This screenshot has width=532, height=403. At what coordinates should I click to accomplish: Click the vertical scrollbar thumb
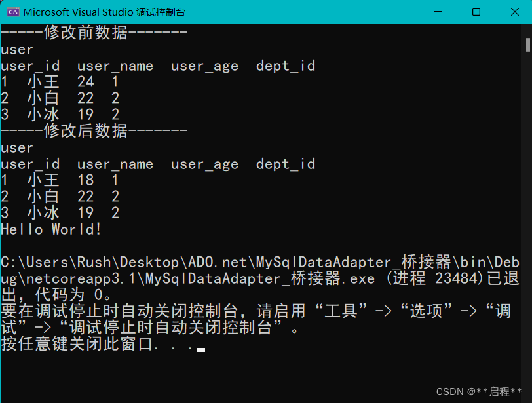pos(527,45)
